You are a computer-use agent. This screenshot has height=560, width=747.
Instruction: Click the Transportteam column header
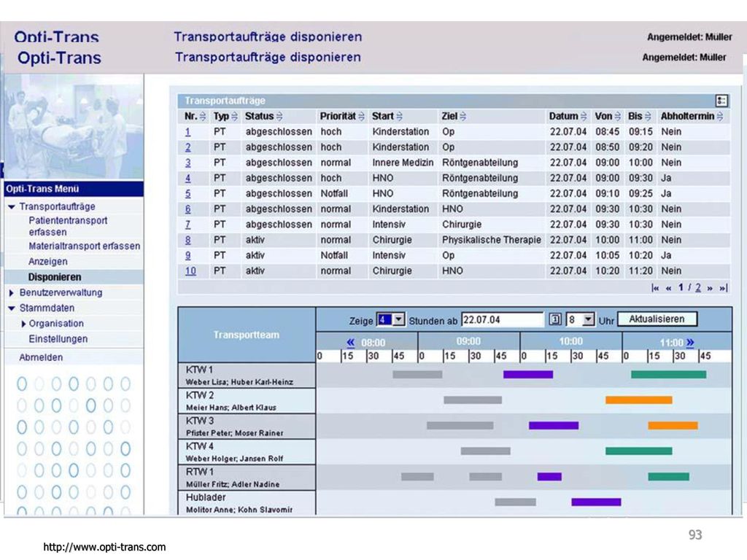(x=247, y=335)
